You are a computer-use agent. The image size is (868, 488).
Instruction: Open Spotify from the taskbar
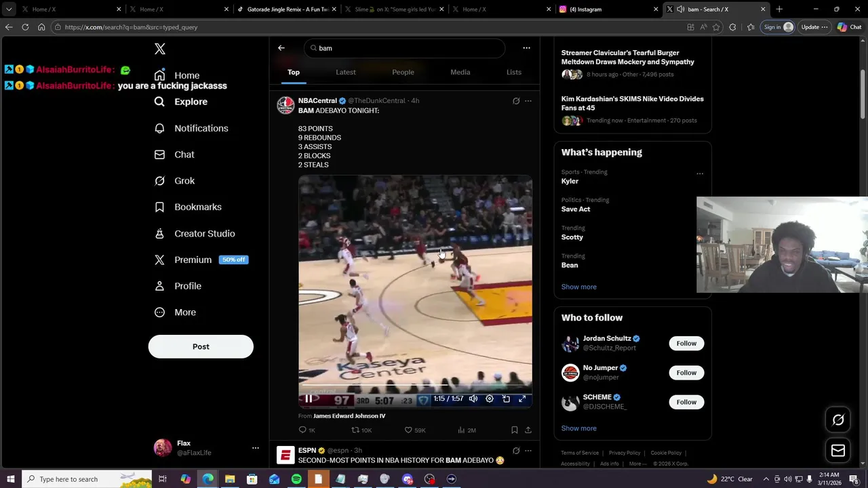click(296, 479)
